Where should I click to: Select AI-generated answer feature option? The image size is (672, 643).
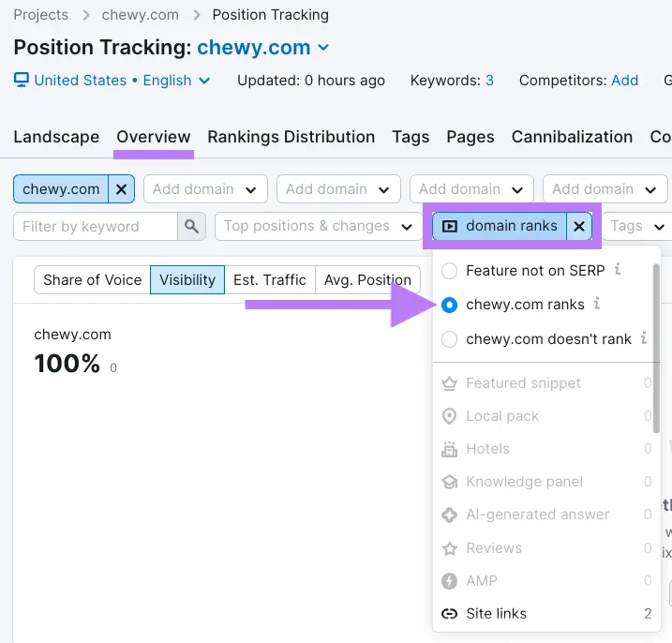click(546, 515)
